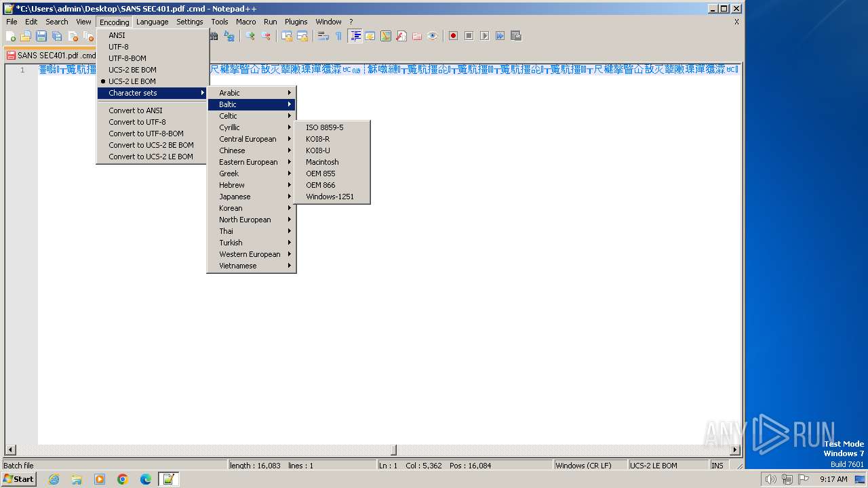The width and height of the screenshot is (868, 488).
Task: Click the Open file toolbar icon
Action: (x=26, y=36)
